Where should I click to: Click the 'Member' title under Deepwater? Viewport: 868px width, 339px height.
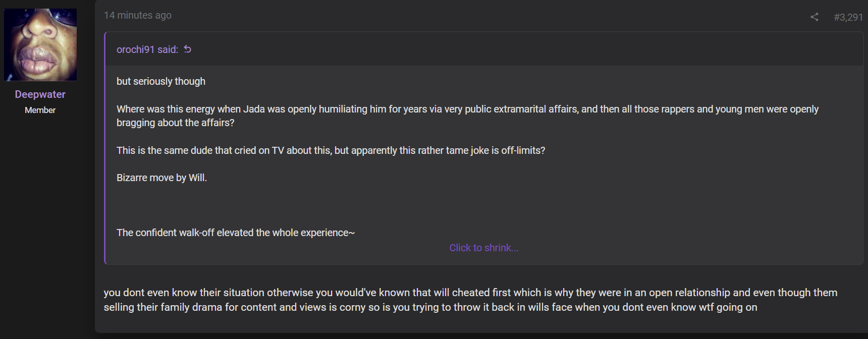pos(40,110)
